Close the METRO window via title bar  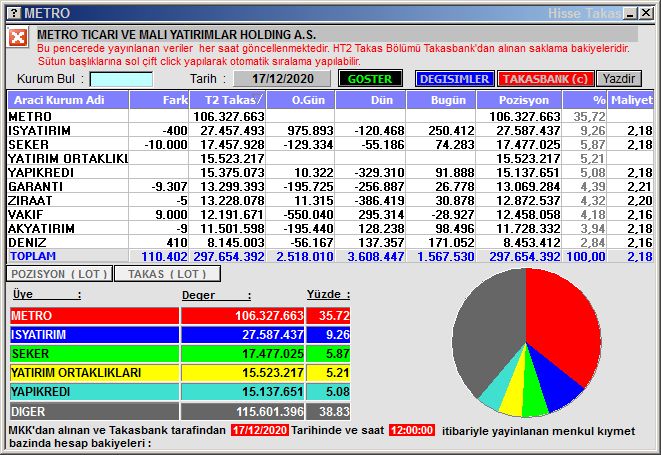click(646, 13)
